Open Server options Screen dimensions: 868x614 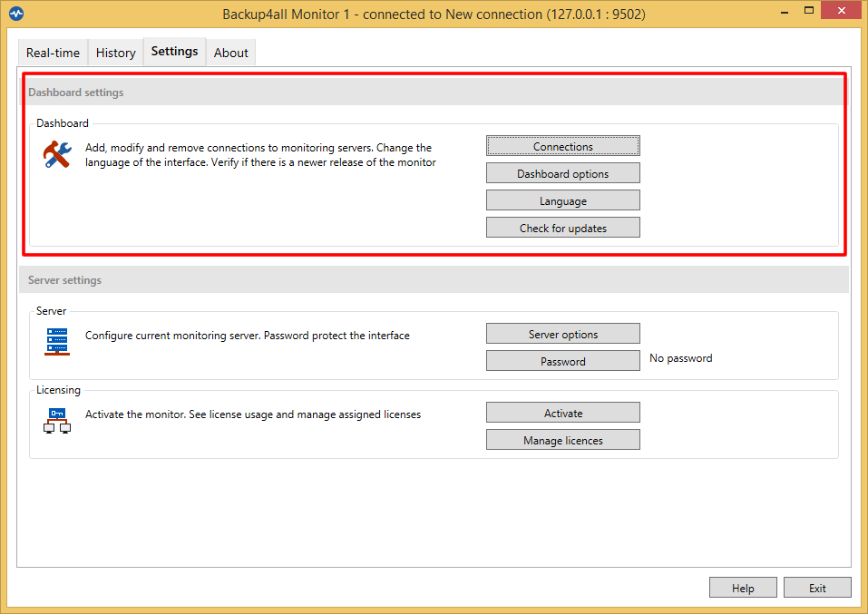click(563, 334)
